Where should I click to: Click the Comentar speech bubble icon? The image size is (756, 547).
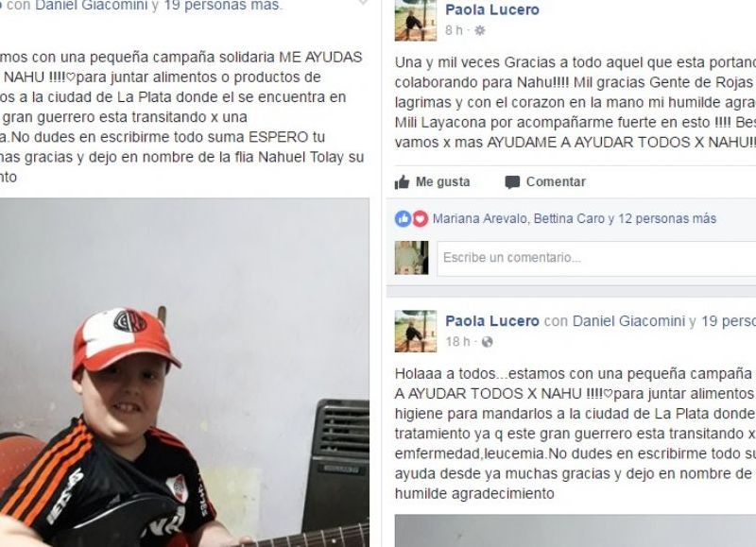(x=512, y=182)
